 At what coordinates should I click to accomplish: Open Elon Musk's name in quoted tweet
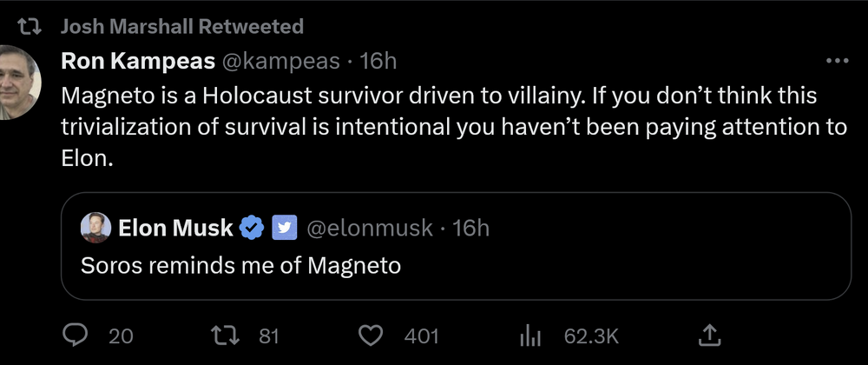pos(175,228)
